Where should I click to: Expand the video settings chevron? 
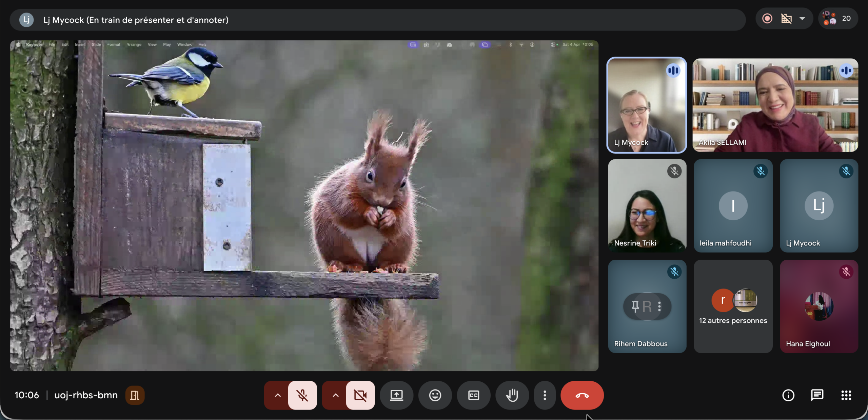[x=335, y=395]
